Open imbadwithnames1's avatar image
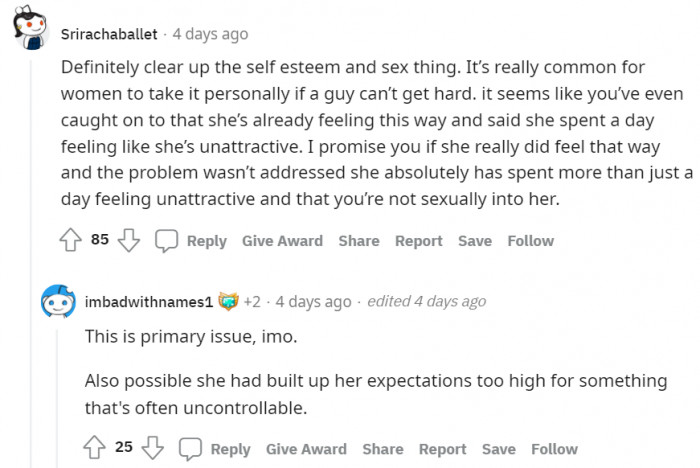 pyautogui.click(x=58, y=301)
